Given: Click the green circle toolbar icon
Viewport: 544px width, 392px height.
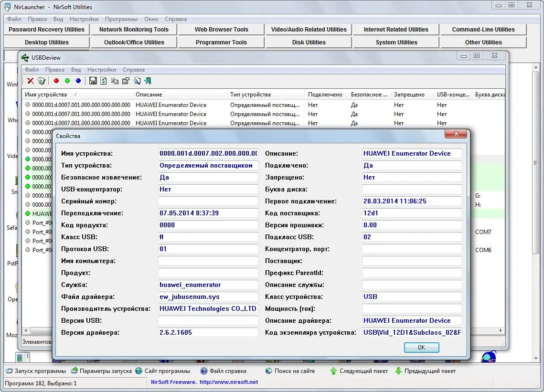Looking at the screenshot, I should 67,81.
